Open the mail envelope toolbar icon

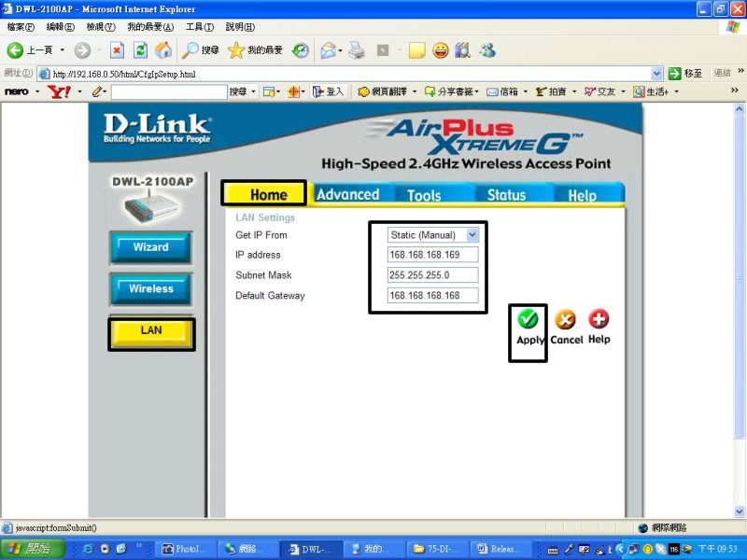329,50
